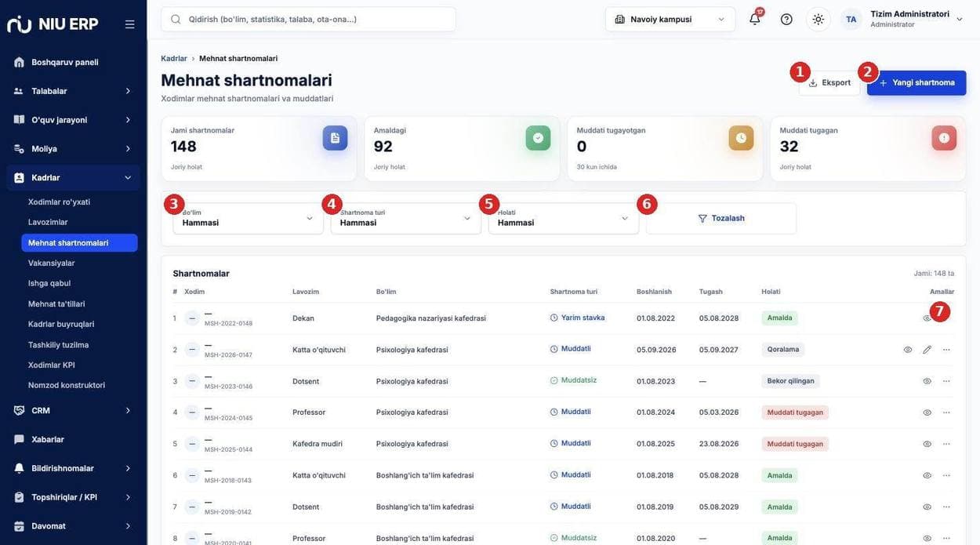Viewport: 980px width, 545px height.
Task: Open more actions for contract MSH-2019-0142
Action: pyautogui.click(x=946, y=507)
